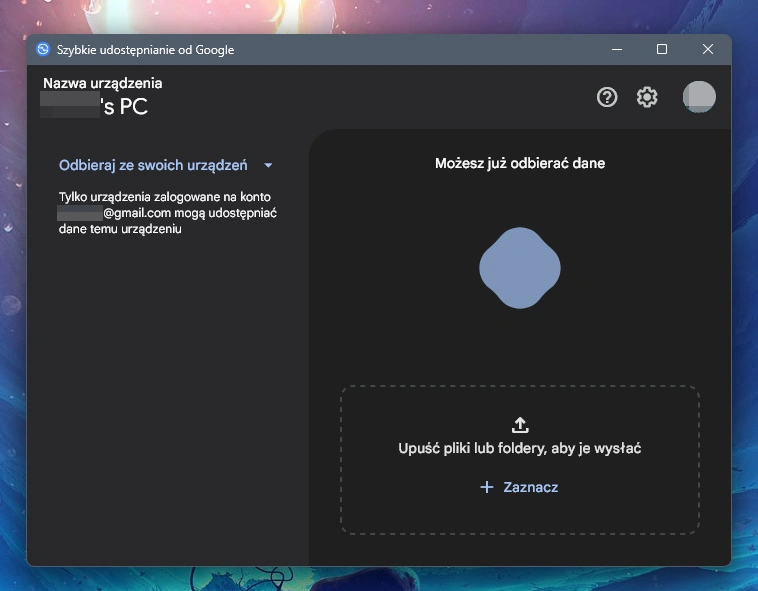Click the dropdown arrow beside device visibility
This screenshot has height=591, width=758.
(x=268, y=165)
